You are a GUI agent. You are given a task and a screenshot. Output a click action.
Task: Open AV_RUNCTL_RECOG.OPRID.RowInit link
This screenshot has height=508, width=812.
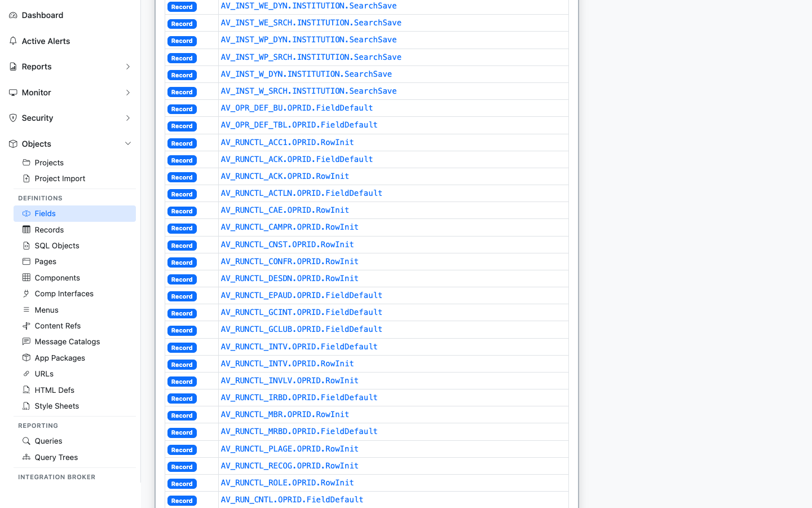[290, 466]
